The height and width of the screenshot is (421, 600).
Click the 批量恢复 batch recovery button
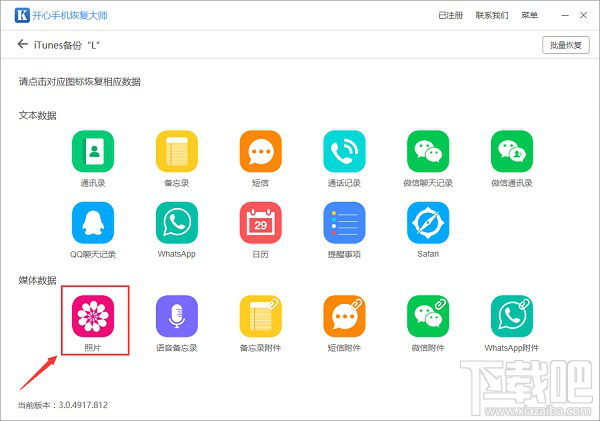[x=566, y=45]
